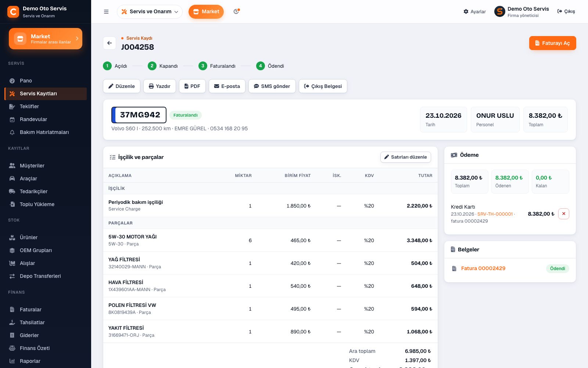The image size is (588, 368).
Task: Open Çıkış Belgesi
Action: [323, 86]
